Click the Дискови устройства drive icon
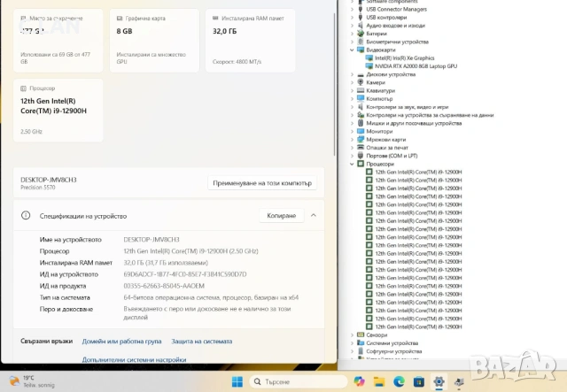The image size is (567, 392). [361, 74]
